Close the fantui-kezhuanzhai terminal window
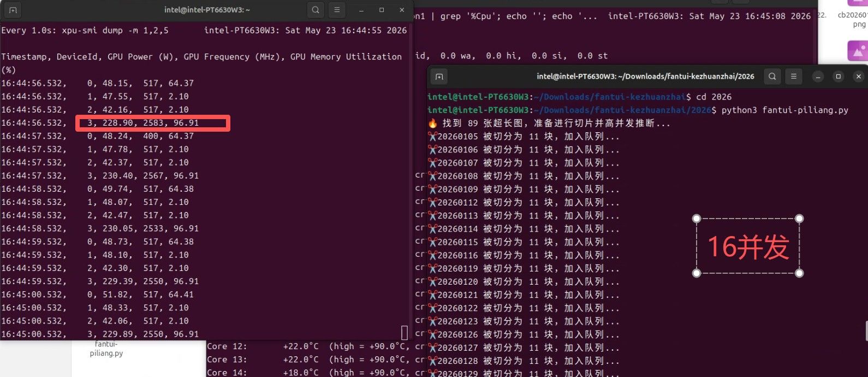This screenshot has height=377, width=868. 859,76
